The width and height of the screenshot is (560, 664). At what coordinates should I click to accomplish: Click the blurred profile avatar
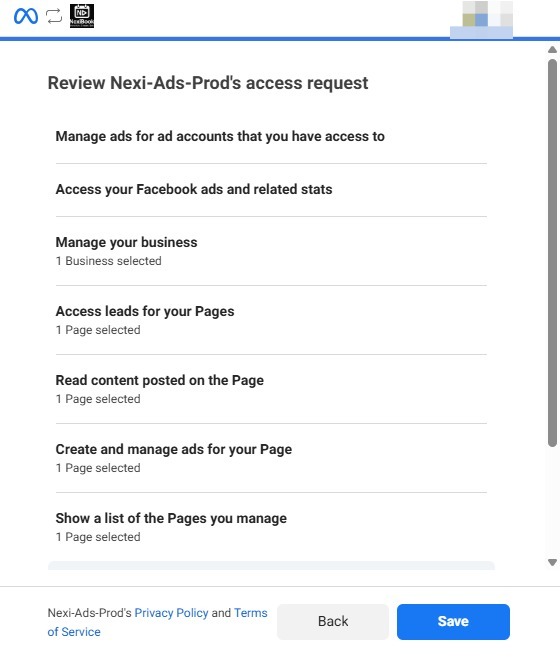(482, 19)
